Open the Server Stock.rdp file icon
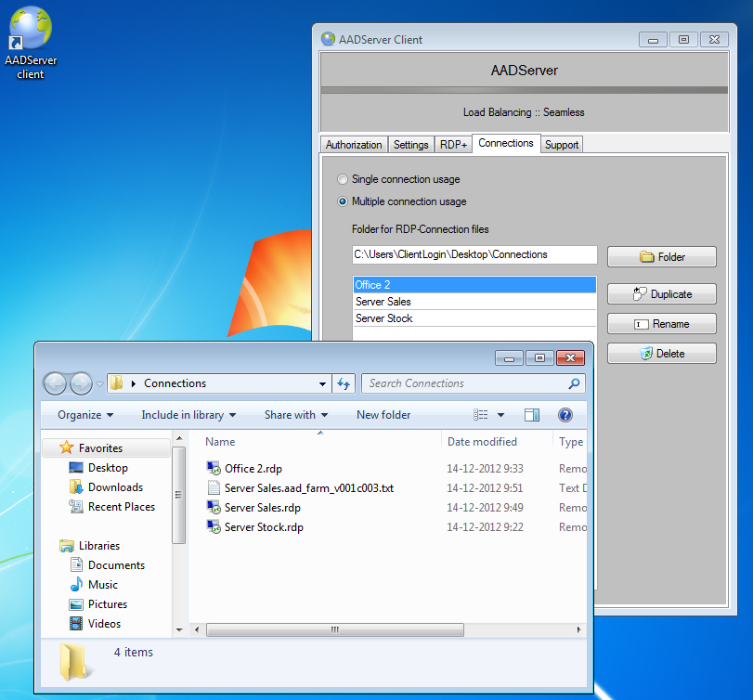Viewport: 753px width, 700px height. pyautogui.click(x=214, y=527)
